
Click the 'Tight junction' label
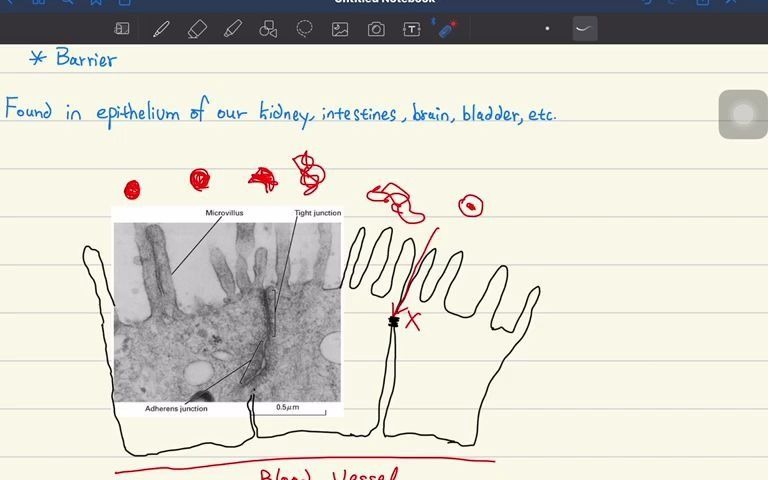click(x=317, y=213)
